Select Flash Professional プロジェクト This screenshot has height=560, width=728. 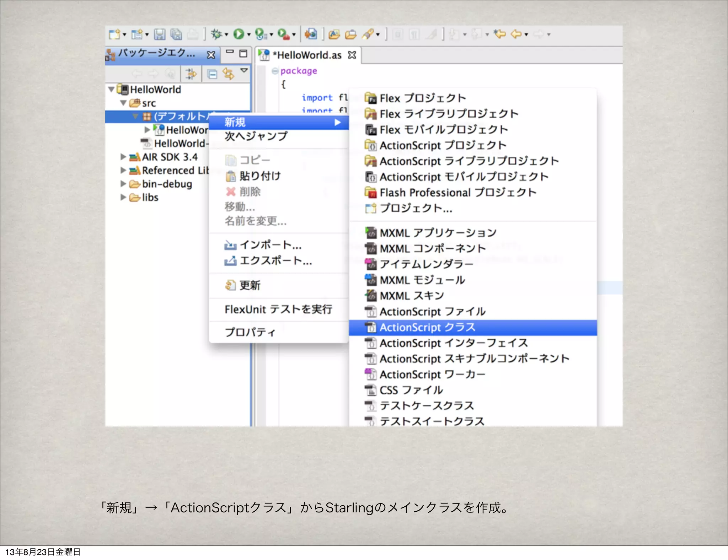click(473, 193)
